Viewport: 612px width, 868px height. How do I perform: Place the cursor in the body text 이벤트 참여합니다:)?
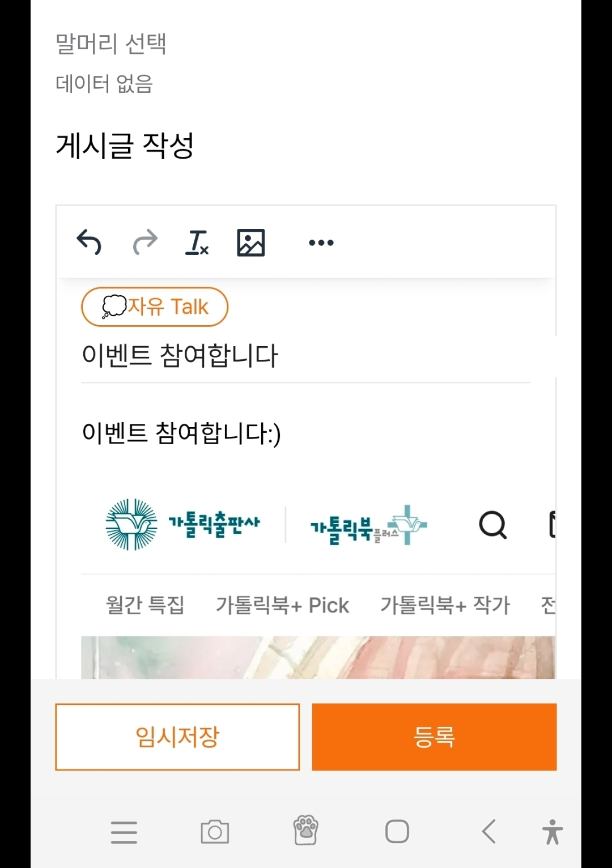point(181,433)
